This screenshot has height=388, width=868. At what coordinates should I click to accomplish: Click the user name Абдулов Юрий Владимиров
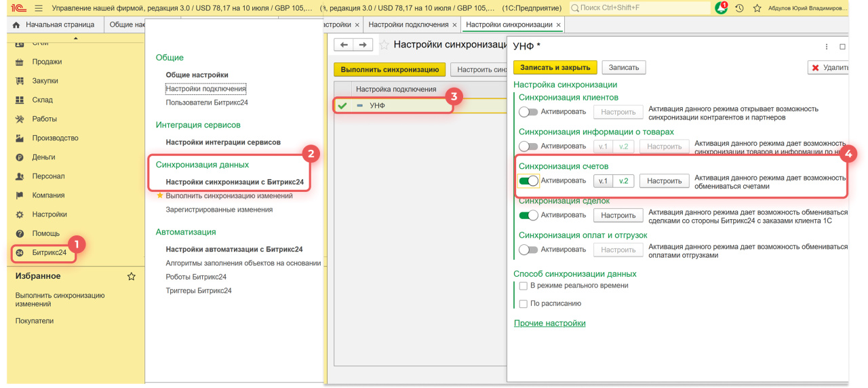[808, 8]
